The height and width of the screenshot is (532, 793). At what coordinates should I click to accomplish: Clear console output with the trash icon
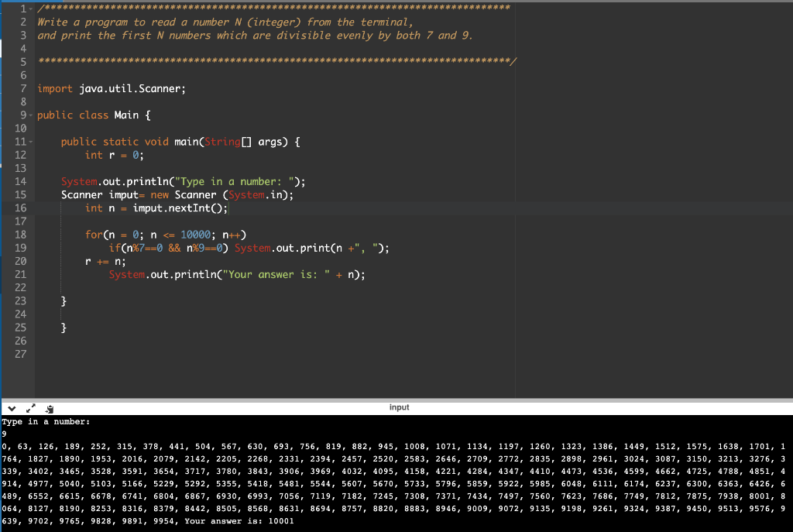tap(50, 408)
